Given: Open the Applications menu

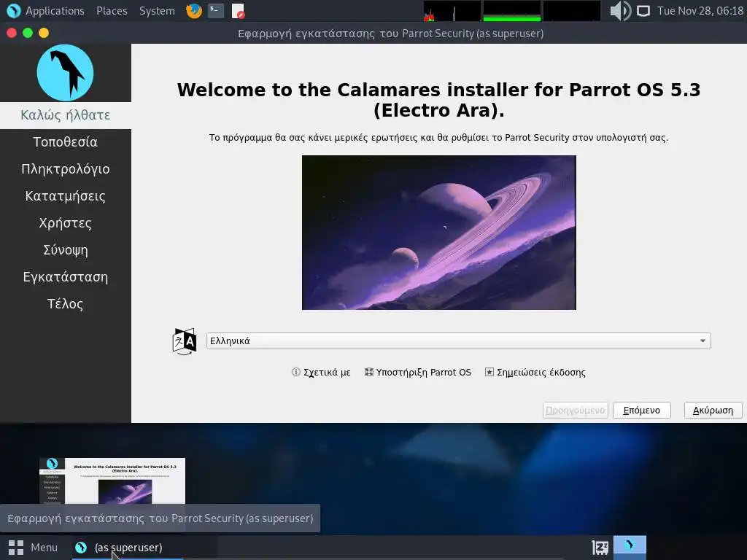Looking at the screenshot, I should pyautogui.click(x=55, y=10).
